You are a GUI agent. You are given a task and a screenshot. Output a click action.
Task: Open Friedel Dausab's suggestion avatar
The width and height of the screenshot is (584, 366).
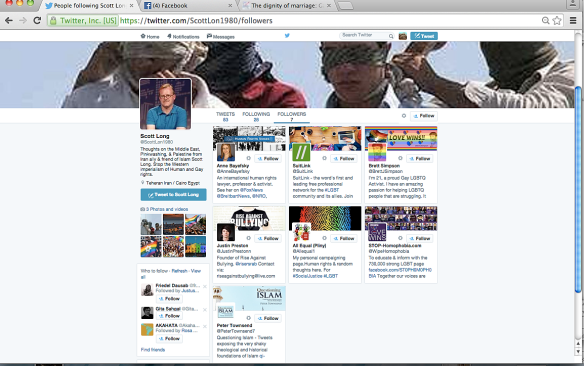[147, 290]
